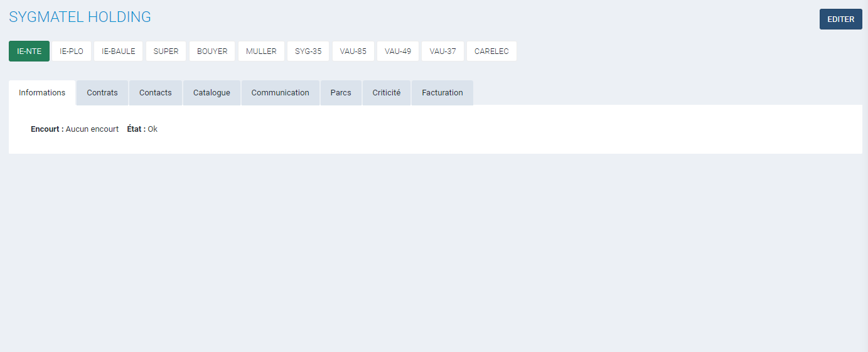The height and width of the screenshot is (352, 868).
Task: Open the Contacts tab
Action: click(156, 93)
